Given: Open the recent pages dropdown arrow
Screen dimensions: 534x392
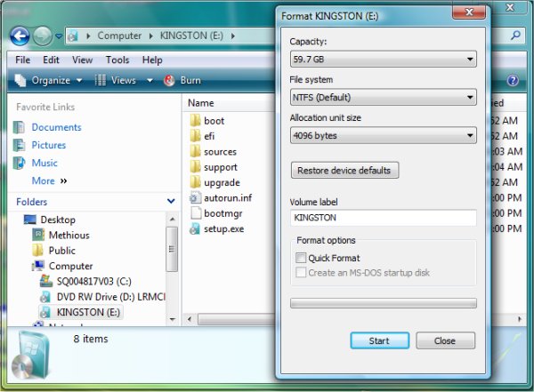Looking at the screenshot, I should 59,36.
